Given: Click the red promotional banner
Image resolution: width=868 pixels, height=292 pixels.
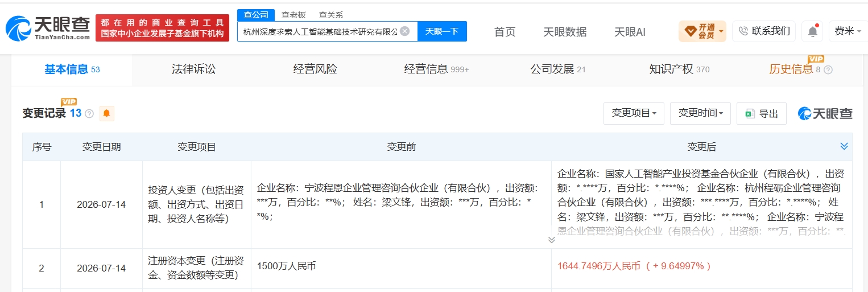Looking at the screenshot, I should (162, 28).
